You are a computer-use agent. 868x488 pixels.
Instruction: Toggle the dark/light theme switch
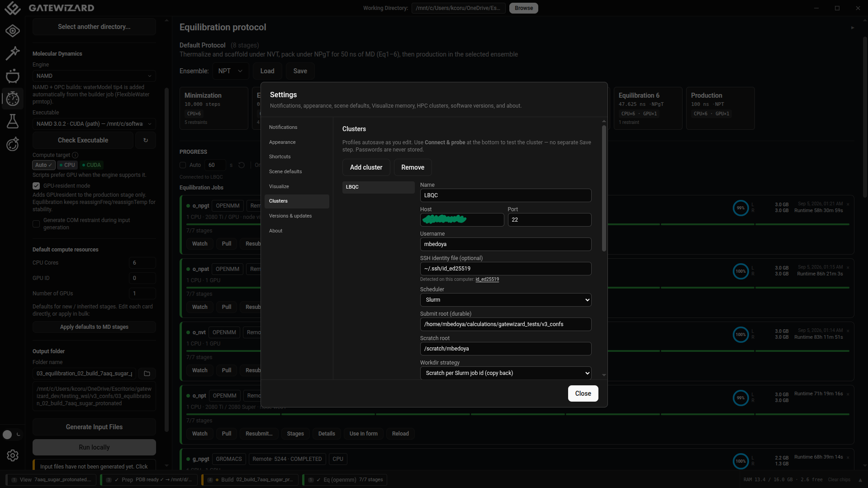(12, 435)
